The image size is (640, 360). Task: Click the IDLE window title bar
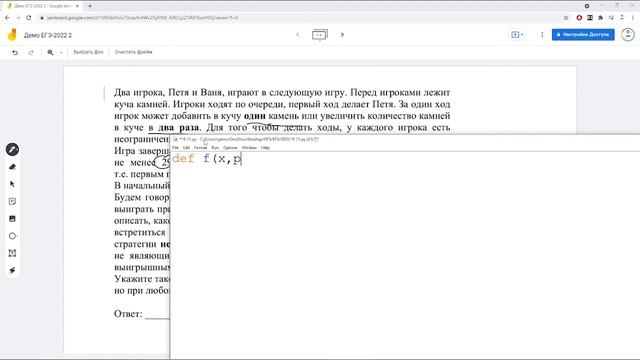pyautogui.click(x=405, y=139)
